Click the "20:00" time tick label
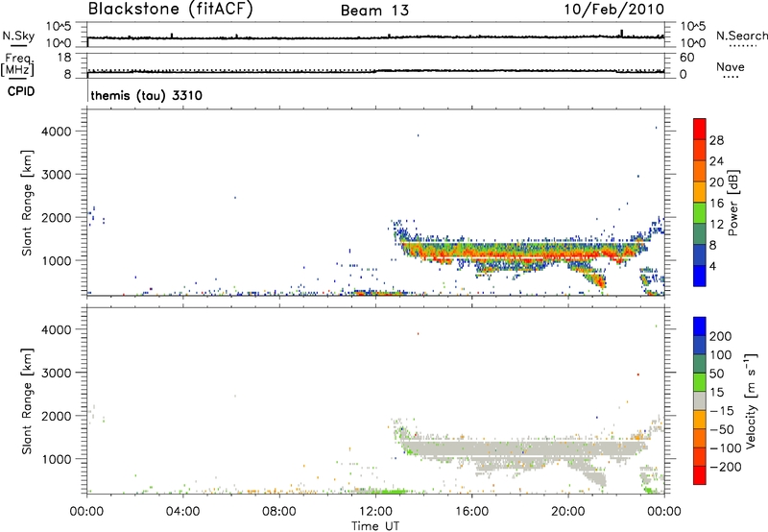This screenshot has width=768, height=532. click(x=568, y=512)
